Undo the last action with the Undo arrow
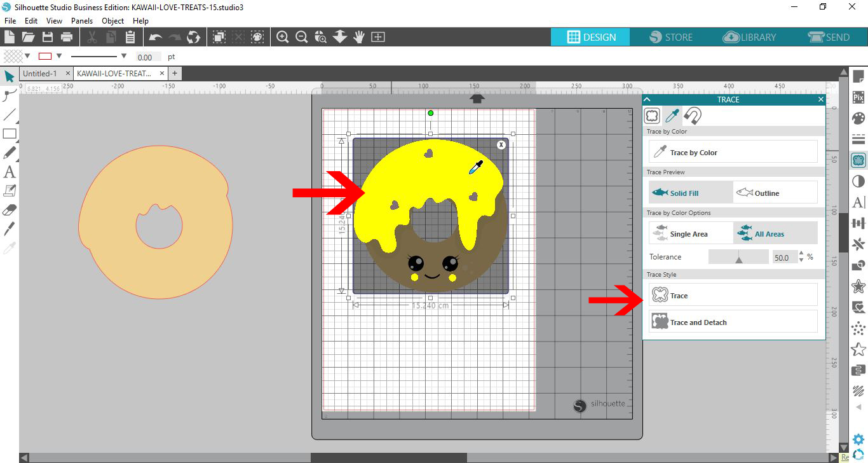 [x=156, y=37]
